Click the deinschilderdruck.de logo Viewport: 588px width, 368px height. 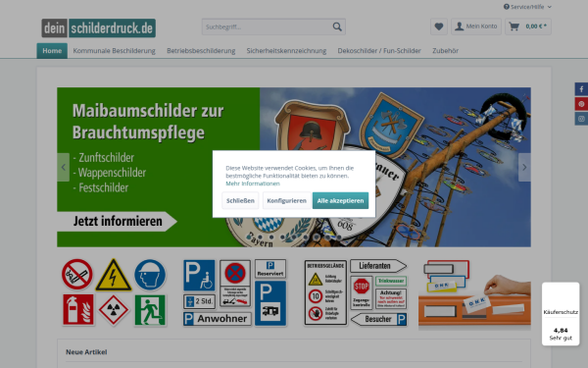tap(99, 27)
